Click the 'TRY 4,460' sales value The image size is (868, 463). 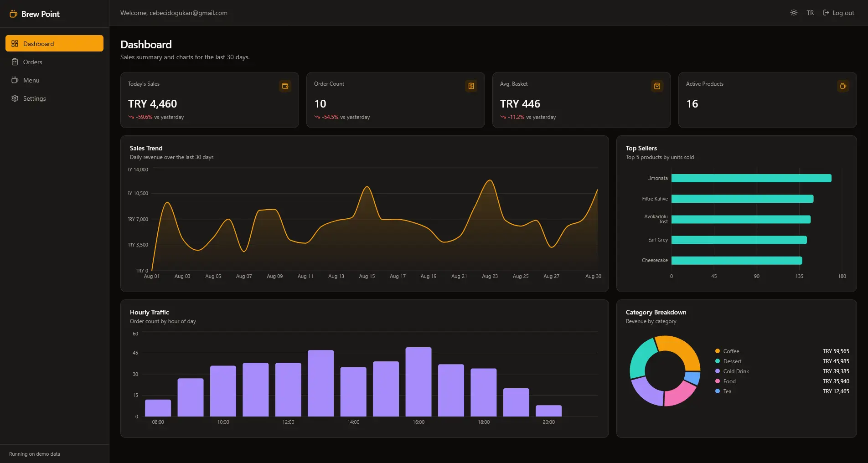(152, 104)
